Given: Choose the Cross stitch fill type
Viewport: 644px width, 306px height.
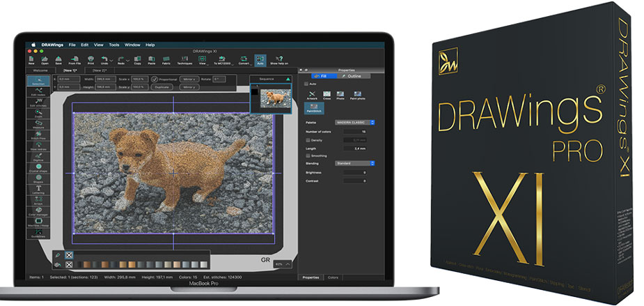Looking at the screenshot, I should (x=327, y=95).
